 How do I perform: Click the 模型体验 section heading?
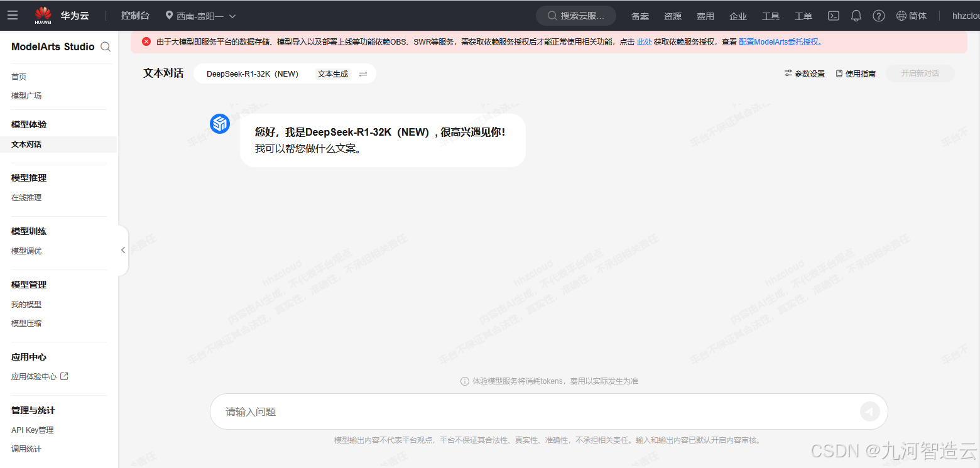29,124
